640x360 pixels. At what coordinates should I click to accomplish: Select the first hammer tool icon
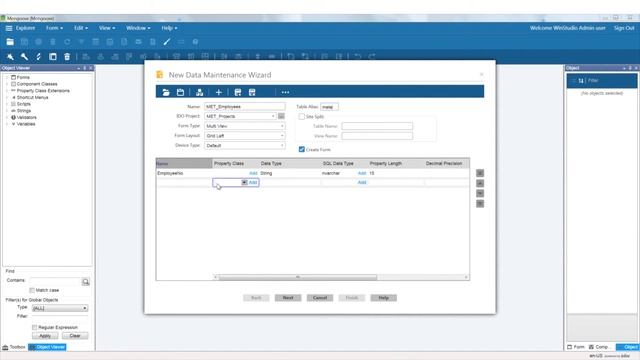coord(10,57)
